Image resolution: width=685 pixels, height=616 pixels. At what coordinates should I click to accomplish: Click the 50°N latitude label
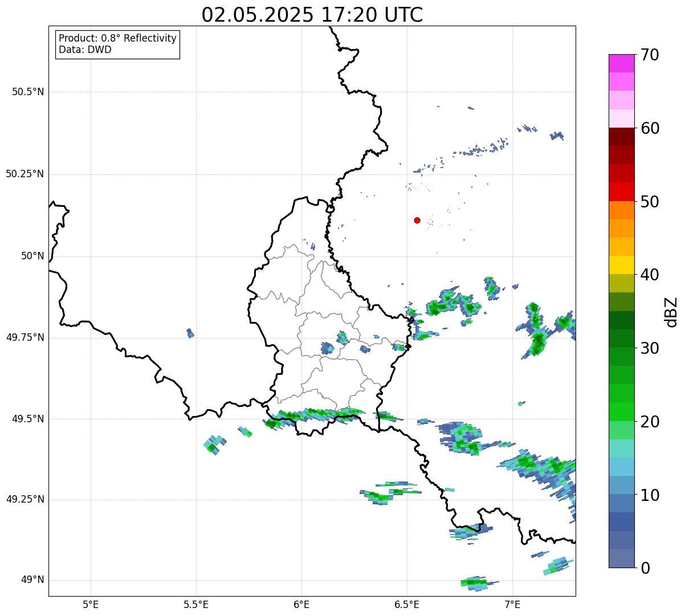pyautogui.click(x=32, y=256)
